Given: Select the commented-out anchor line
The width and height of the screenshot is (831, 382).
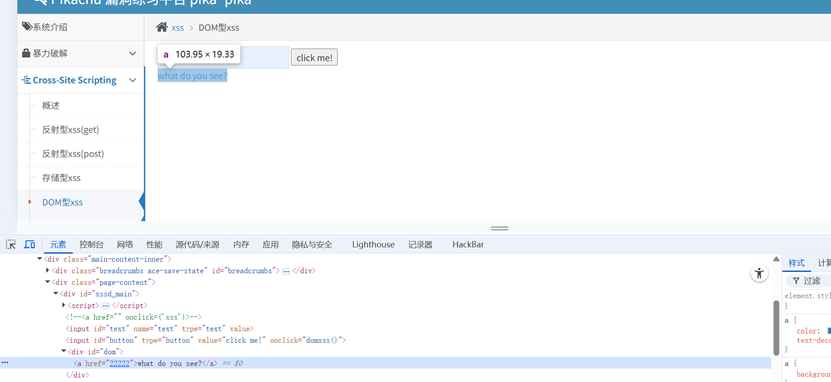Looking at the screenshot, I should 134,317.
